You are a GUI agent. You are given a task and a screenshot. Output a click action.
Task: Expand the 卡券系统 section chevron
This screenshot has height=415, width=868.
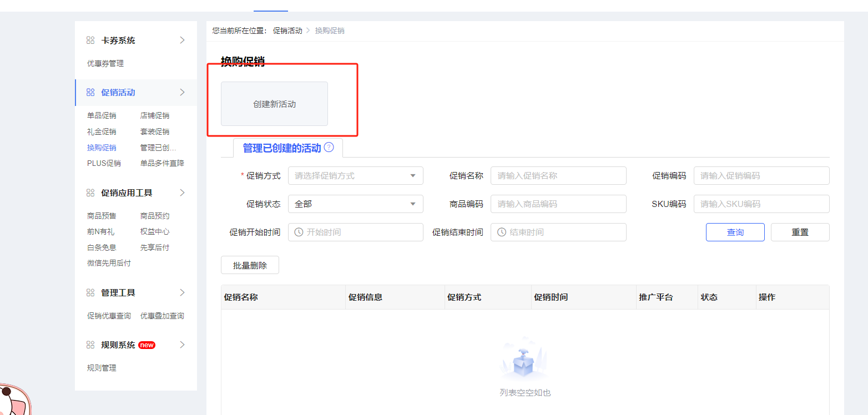tap(182, 41)
